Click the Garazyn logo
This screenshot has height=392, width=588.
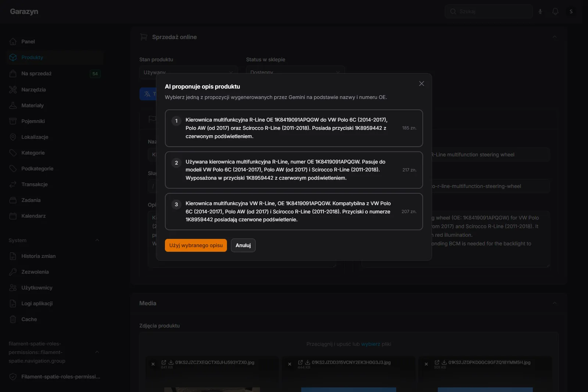pos(24,11)
